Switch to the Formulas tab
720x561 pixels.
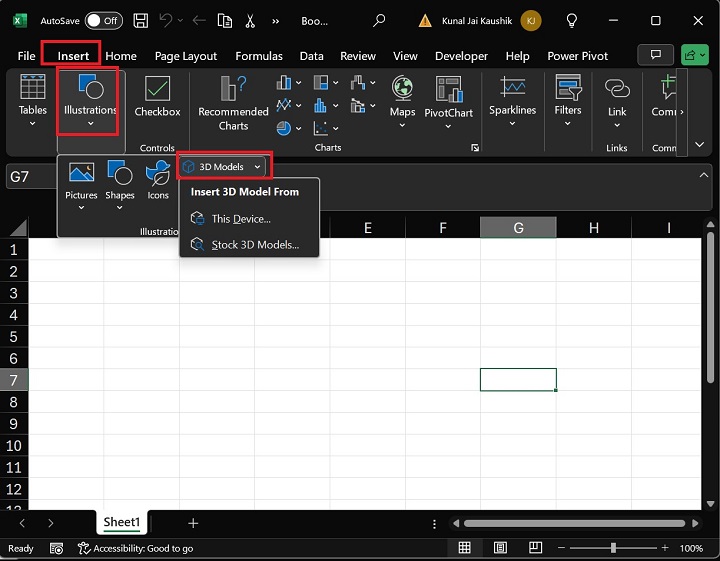[x=259, y=56]
